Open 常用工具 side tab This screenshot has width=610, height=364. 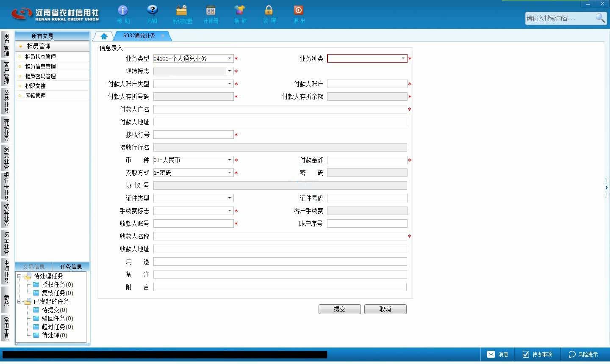point(6,328)
